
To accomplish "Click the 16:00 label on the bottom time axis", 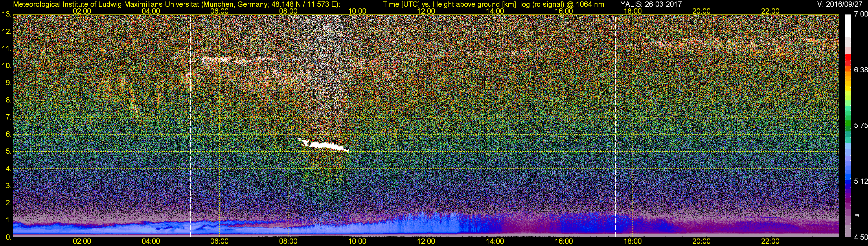I will click(x=564, y=242).
